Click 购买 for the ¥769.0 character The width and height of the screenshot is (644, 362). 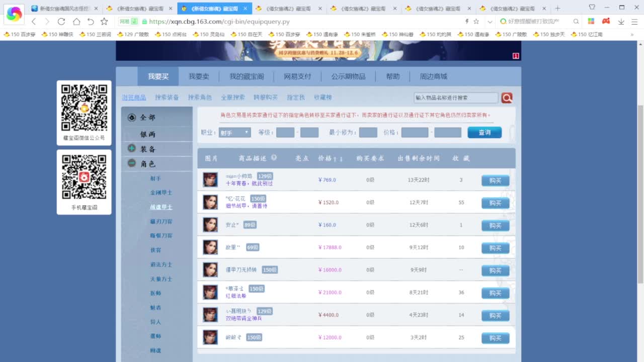coord(495,180)
